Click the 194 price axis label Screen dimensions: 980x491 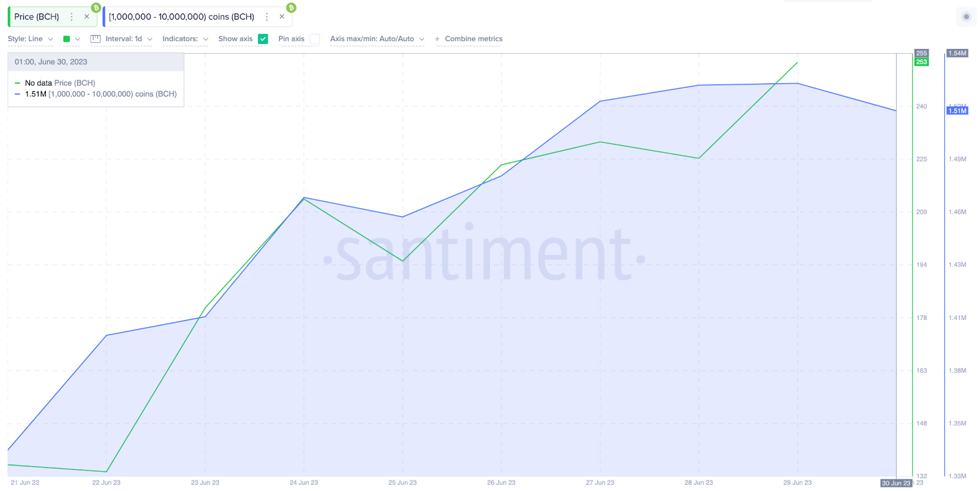[922, 265]
